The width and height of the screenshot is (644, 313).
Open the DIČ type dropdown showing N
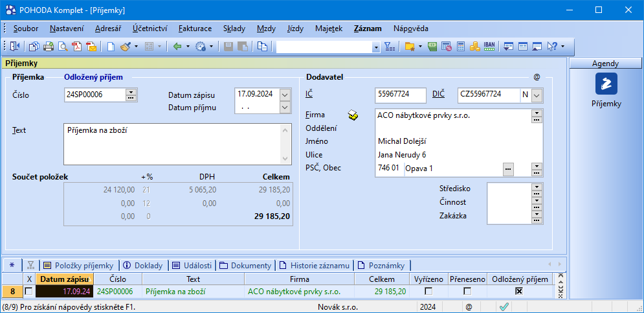click(537, 95)
